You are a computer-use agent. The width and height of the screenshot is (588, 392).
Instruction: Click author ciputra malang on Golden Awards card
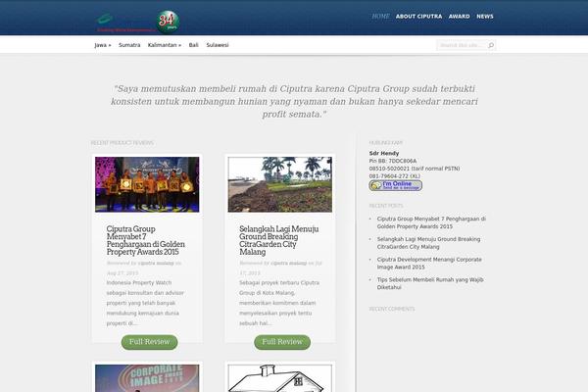156,264
